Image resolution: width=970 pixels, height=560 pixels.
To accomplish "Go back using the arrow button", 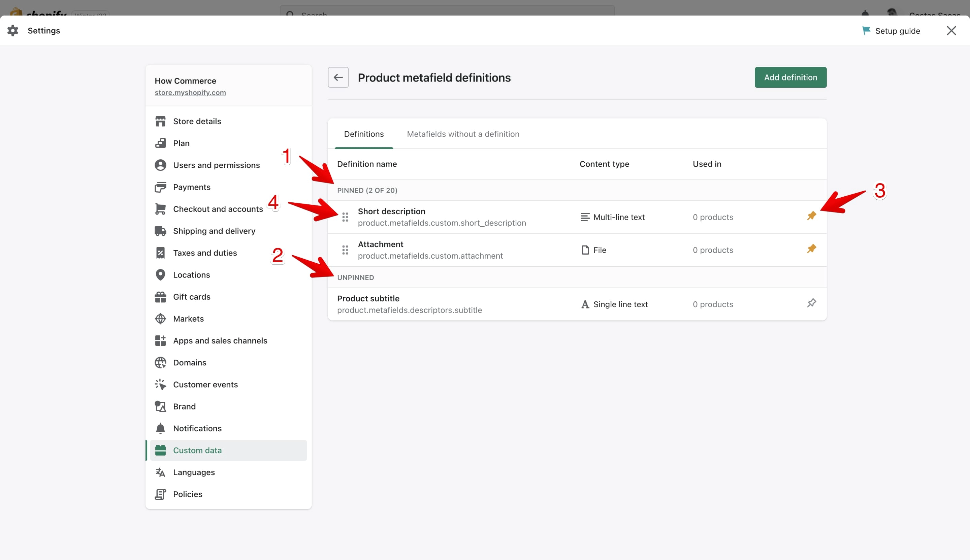I will coord(338,77).
